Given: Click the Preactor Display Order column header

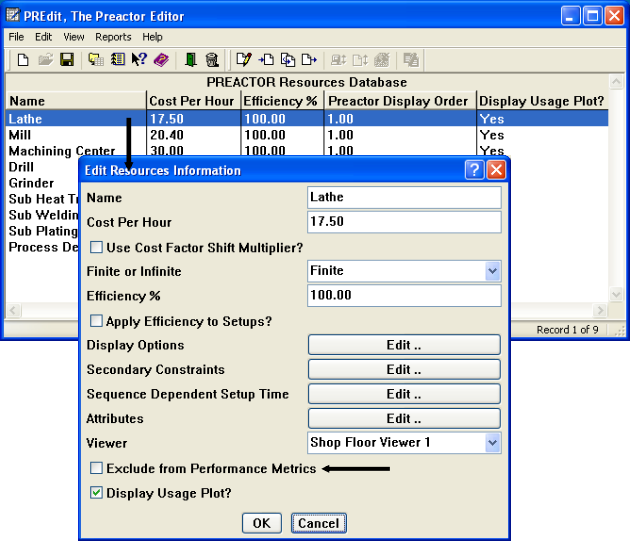Looking at the screenshot, I should [x=400, y=100].
